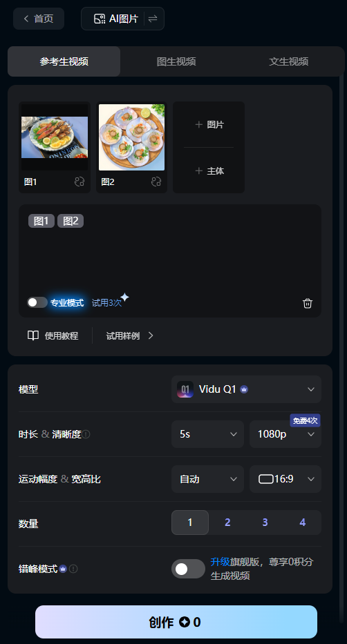
Task: Delete prompt with the trash icon
Action: [308, 303]
